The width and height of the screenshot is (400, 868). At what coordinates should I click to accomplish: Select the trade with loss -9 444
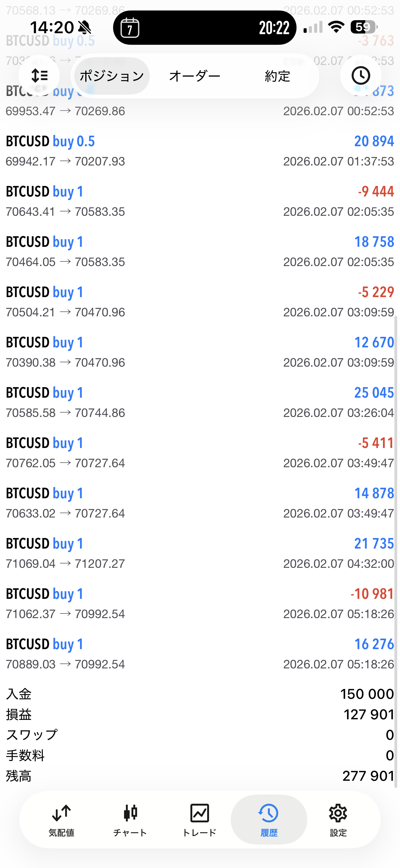[200, 201]
